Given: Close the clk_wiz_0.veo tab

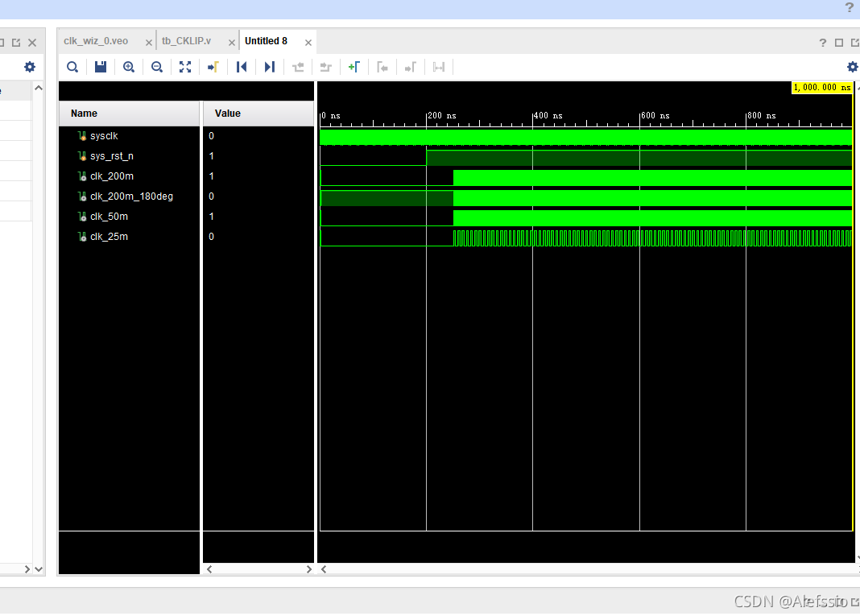Looking at the screenshot, I should [x=149, y=43].
